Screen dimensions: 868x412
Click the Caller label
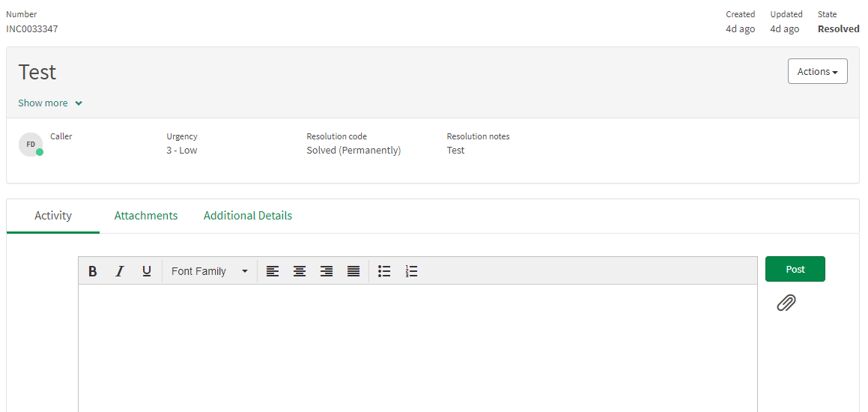pos(61,136)
